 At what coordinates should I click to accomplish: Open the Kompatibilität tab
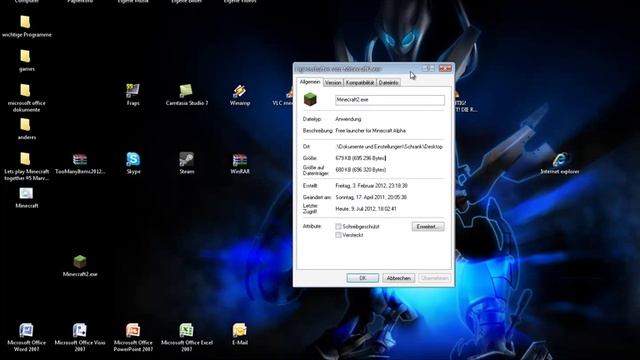coord(360,83)
